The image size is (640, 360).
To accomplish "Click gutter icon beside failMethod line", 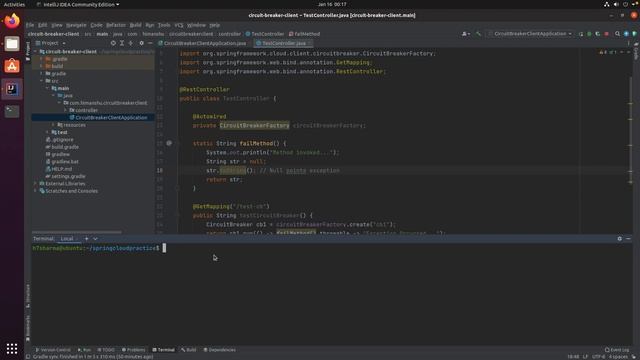I will coord(169,143).
